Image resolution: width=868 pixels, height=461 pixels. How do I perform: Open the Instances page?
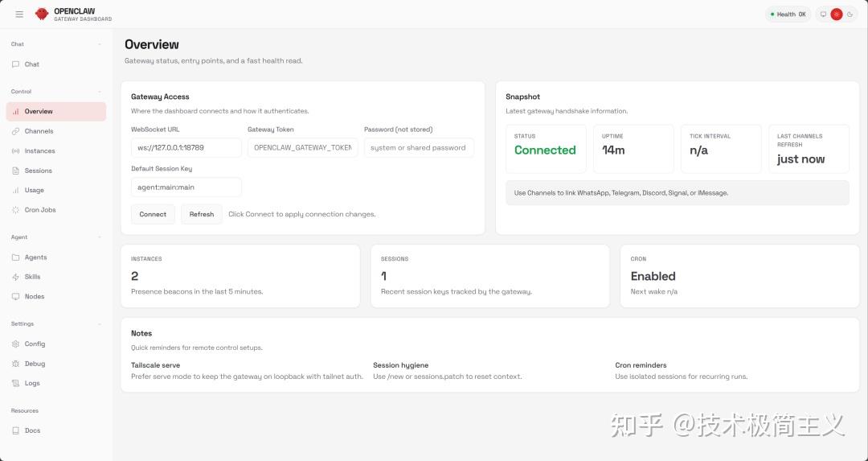tap(39, 151)
